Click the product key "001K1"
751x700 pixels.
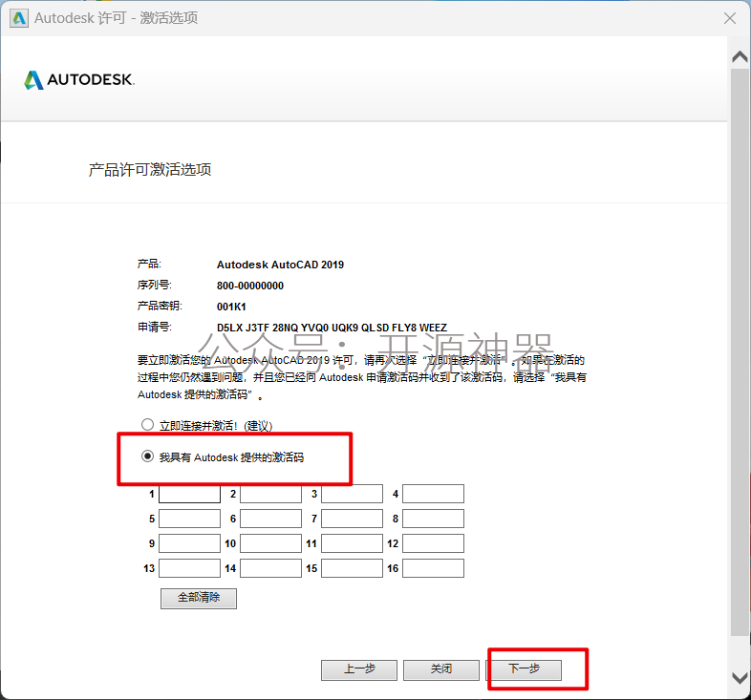(231, 307)
